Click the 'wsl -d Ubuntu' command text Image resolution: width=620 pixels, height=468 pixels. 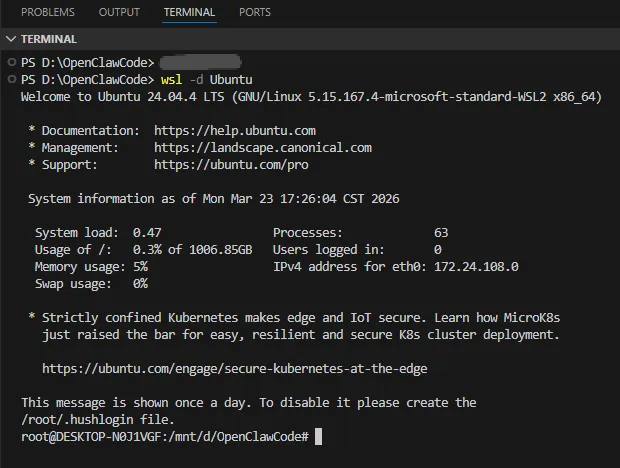[206, 79]
